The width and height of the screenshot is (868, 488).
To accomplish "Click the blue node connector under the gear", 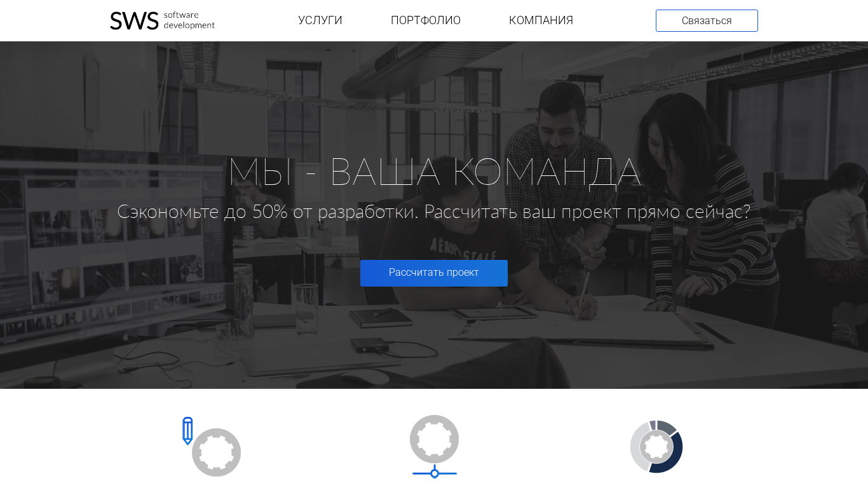I will point(435,473).
